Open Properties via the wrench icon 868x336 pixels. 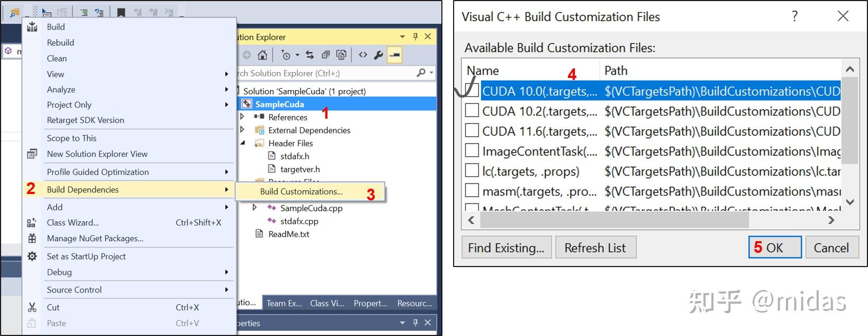pyautogui.click(x=378, y=55)
